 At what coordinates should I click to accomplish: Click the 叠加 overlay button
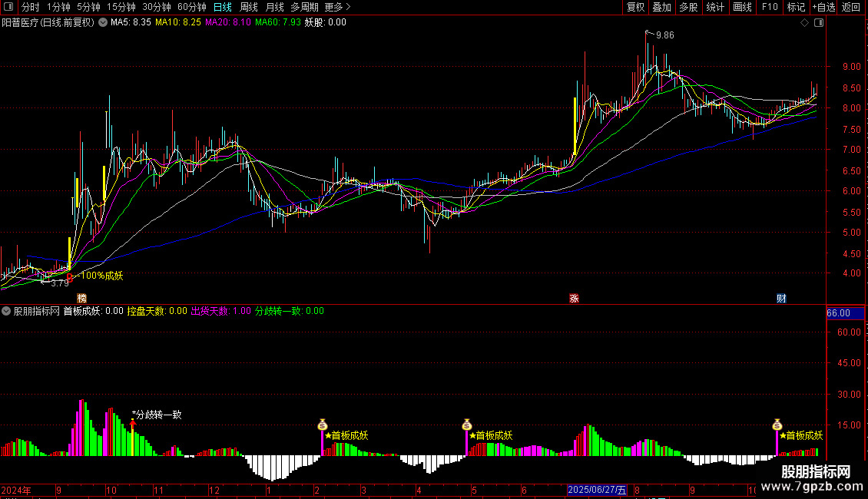pos(661,7)
